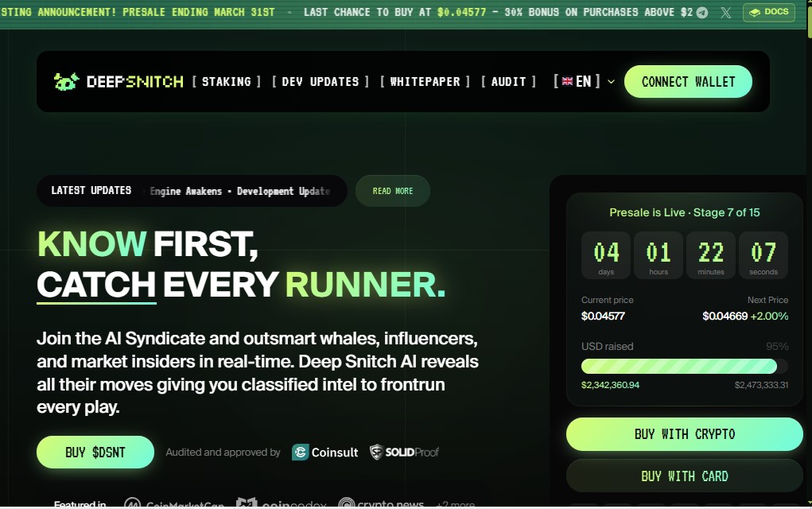Open the Whitepaper nav link
The height and width of the screenshot is (509, 812).
tap(425, 81)
